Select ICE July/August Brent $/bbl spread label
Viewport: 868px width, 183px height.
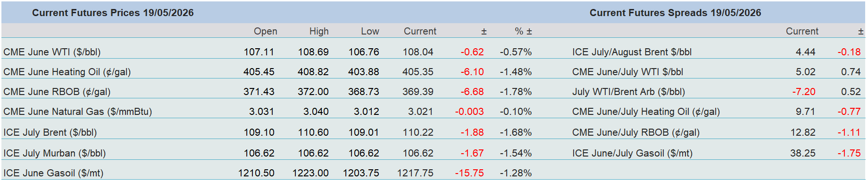[632, 52]
